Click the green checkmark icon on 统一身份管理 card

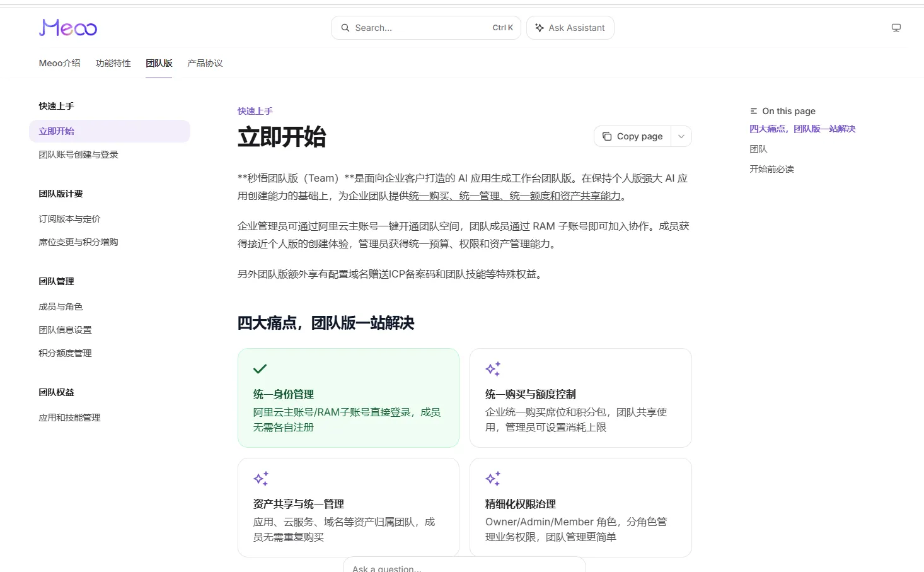[260, 369]
